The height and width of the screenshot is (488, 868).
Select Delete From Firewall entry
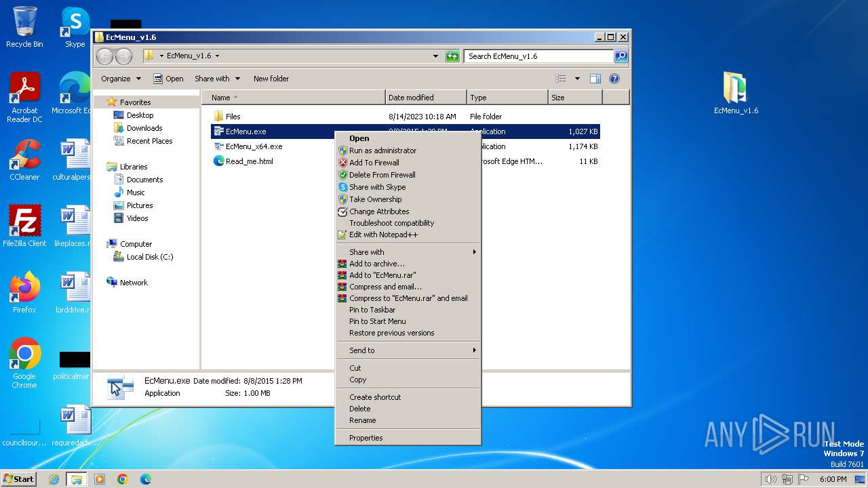[x=408, y=175]
